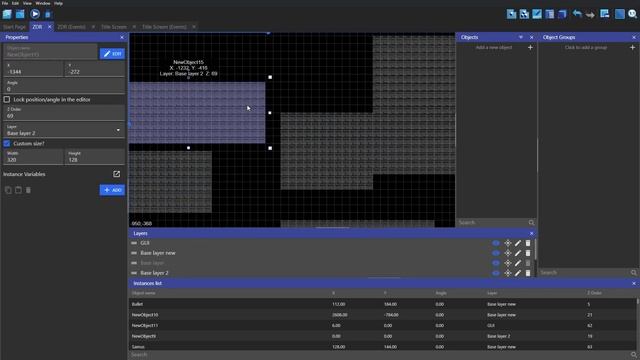Click the grid toolbar icon left of zoom
The image size is (640, 360).
[619, 14]
